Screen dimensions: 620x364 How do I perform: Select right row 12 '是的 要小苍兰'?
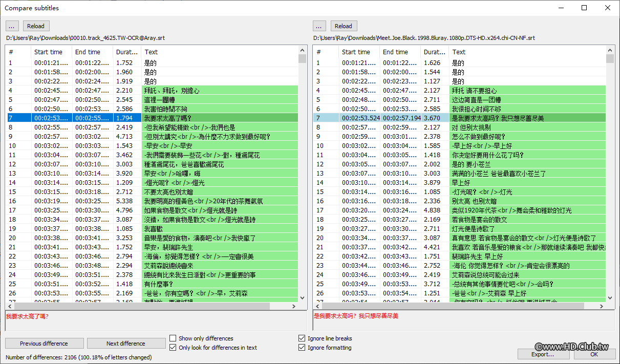459,164
